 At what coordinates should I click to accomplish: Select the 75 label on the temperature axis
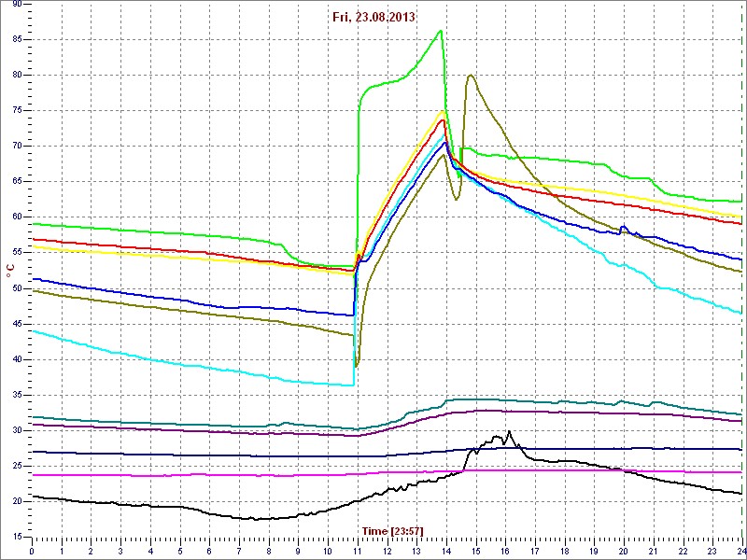coord(17,110)
